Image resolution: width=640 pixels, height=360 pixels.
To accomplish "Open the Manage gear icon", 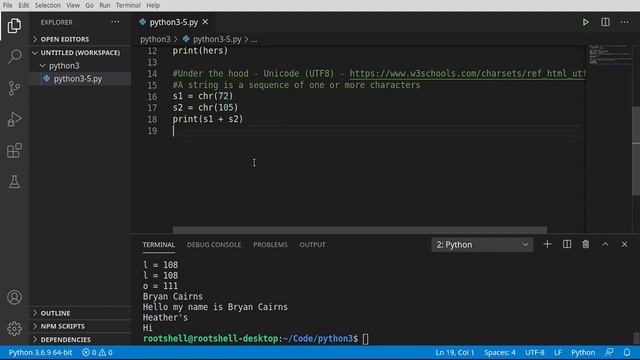I will 14,329.
